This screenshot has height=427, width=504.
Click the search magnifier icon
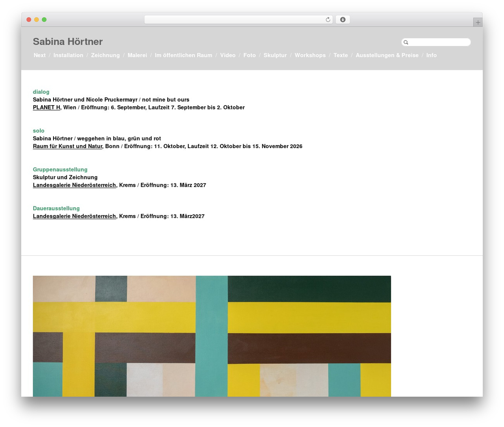click(406, 42)
